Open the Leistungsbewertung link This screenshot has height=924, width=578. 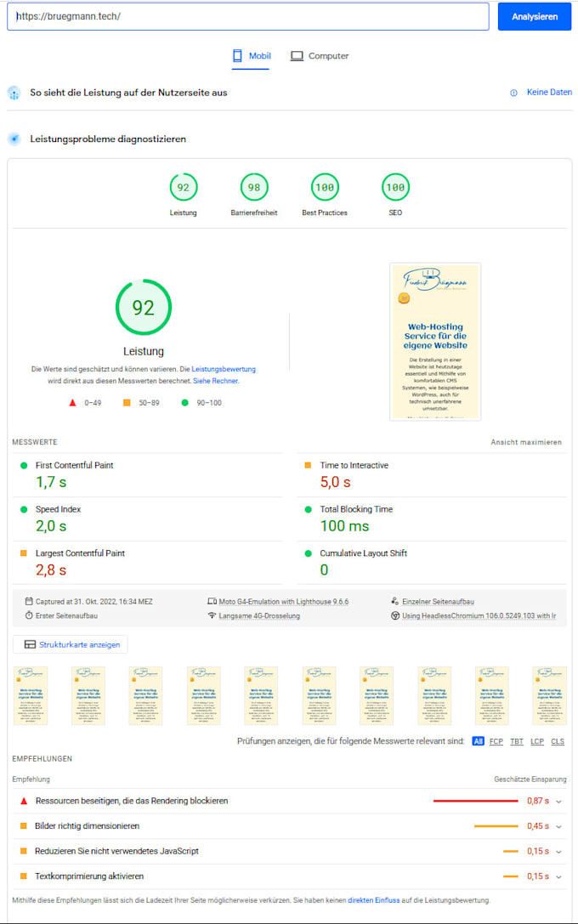[224, 369]
